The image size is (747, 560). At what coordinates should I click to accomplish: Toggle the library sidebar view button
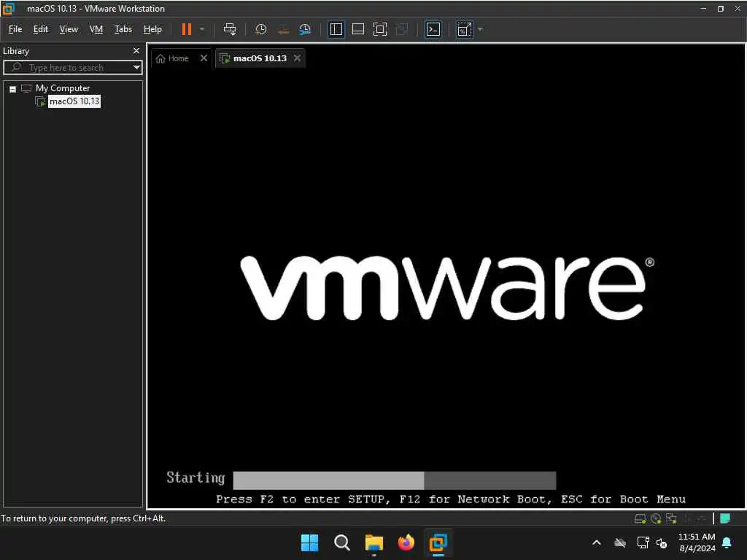[x=336, y=29]
